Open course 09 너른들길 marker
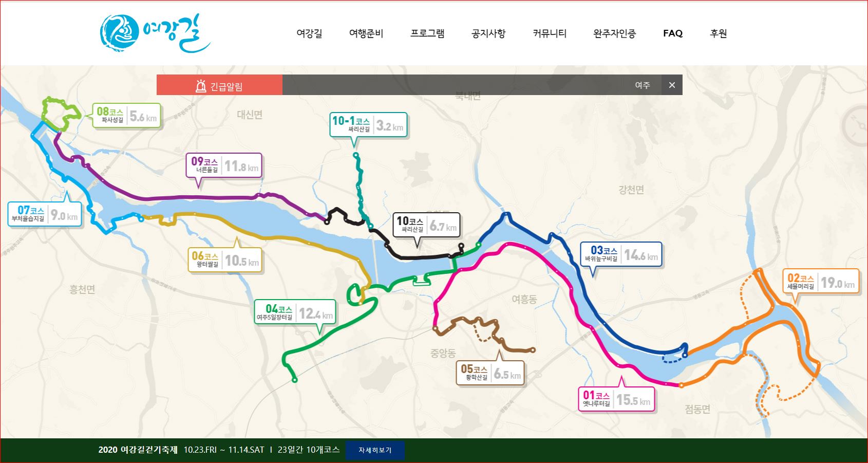 coord(223,165)
